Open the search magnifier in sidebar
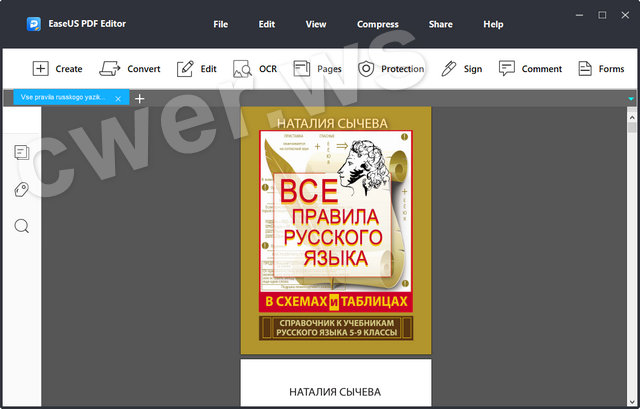This screenshot has height=409, width=640. point(21,226)
